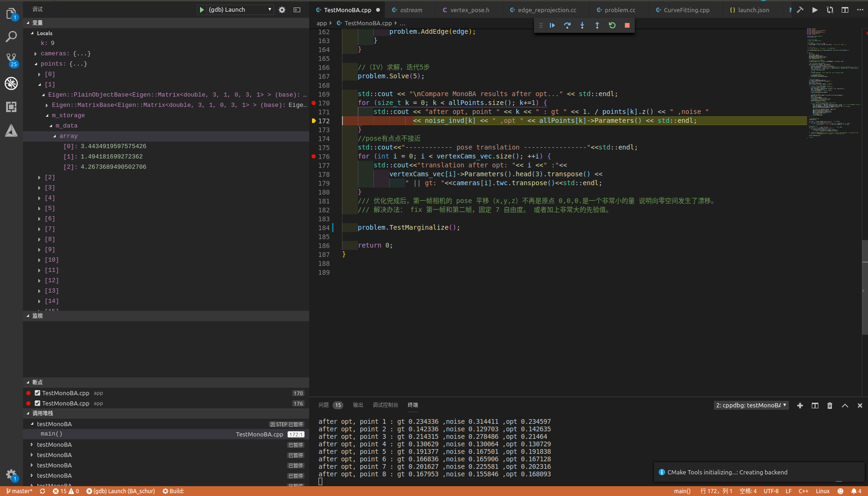The height and width of the screenshot is (496, 868).
Task: Uncheck the line 170 breakpoint checkbox
Action: [x=37, y=393]
